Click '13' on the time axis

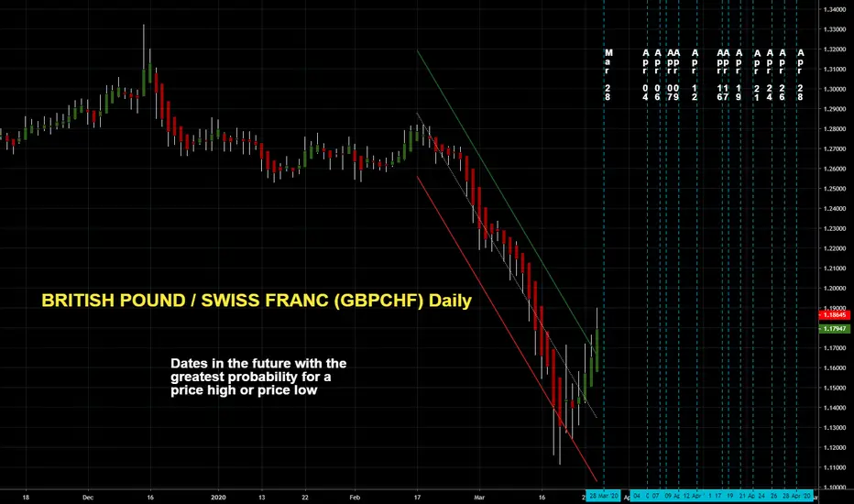[261, 497]
